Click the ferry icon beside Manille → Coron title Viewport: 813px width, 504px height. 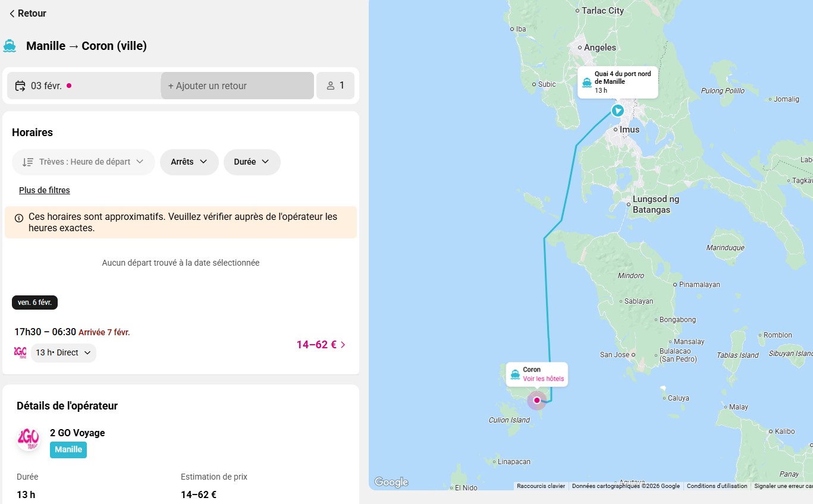[x=9, y=46]
